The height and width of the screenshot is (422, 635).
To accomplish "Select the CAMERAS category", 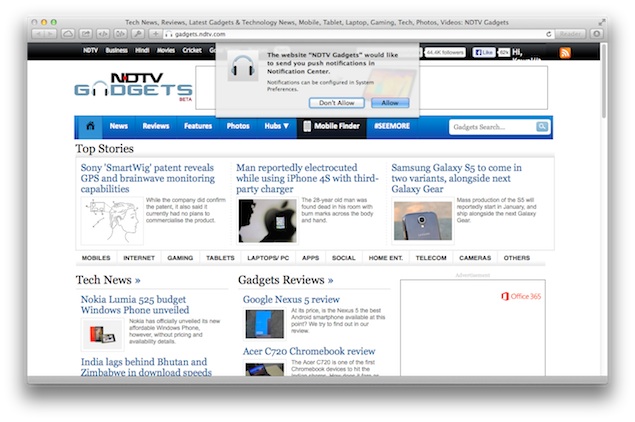I will click(475, 258).
